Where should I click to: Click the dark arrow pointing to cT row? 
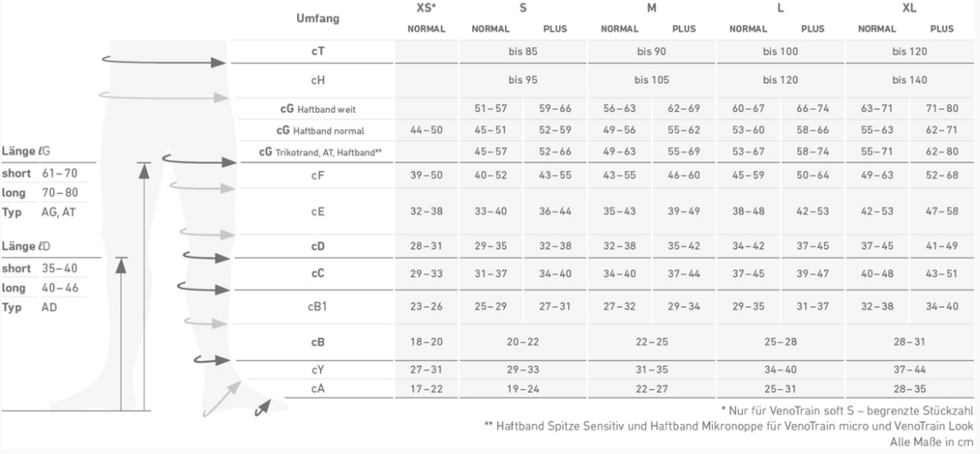[163, 60]
